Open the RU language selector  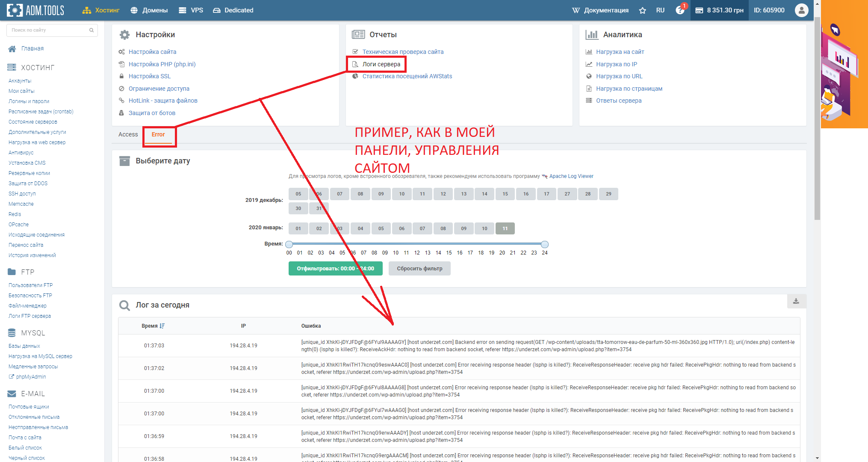[660, 10]
